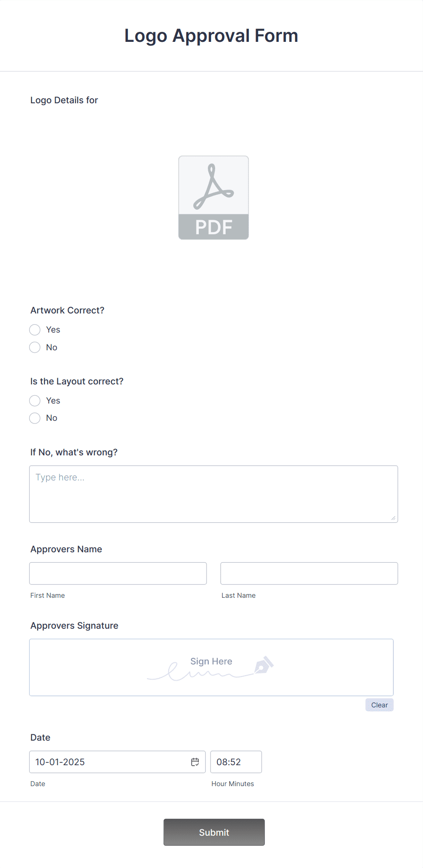Click the Hour Minutes time field

click(x=236, y=762)
